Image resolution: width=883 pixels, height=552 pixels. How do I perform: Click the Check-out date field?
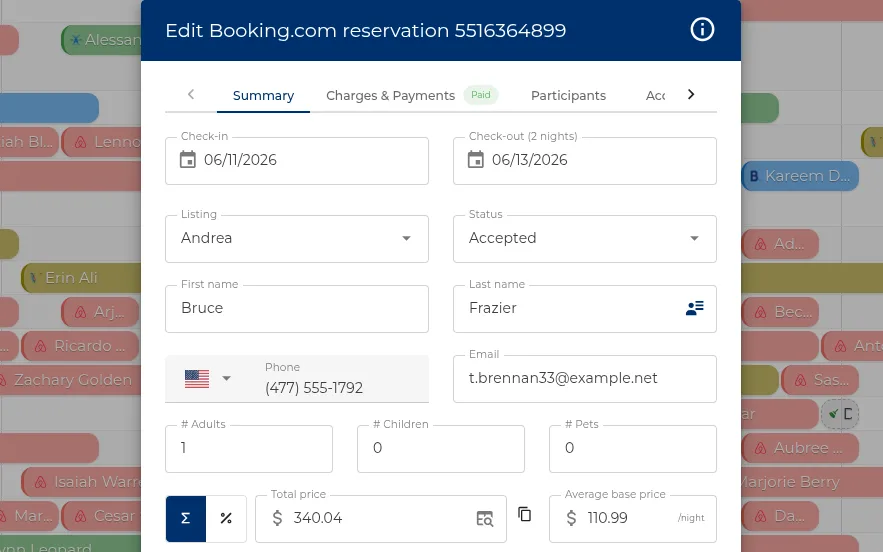[585, 161]
